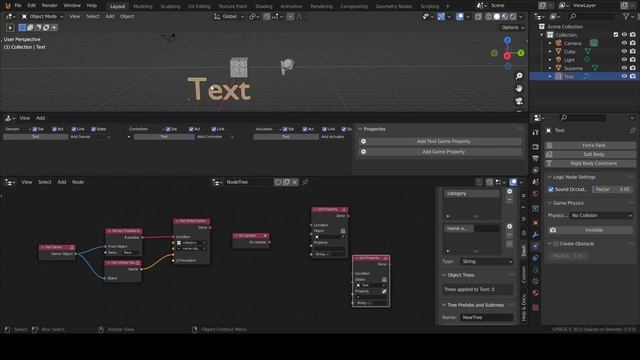640x360 pixels.
Task: Open the Tool tab in the Properties editor
Action: click(x=536, y=132)
